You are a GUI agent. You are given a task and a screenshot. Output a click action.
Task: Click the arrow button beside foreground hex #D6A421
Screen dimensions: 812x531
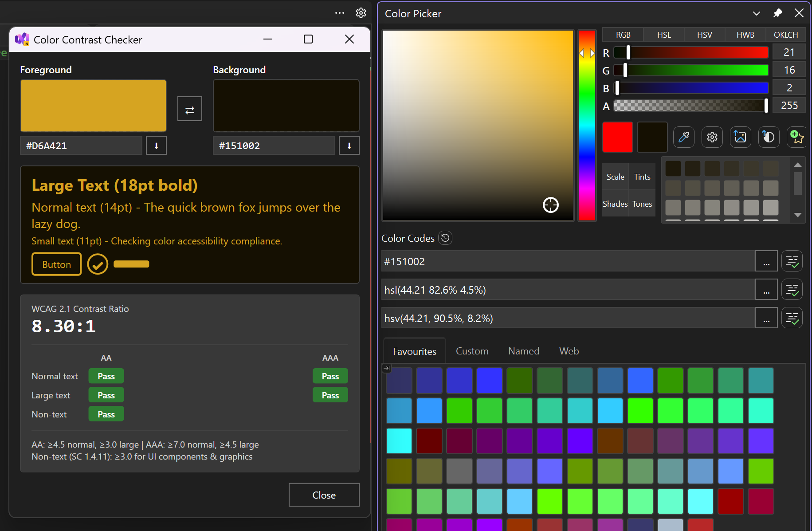tap(156, 146)
